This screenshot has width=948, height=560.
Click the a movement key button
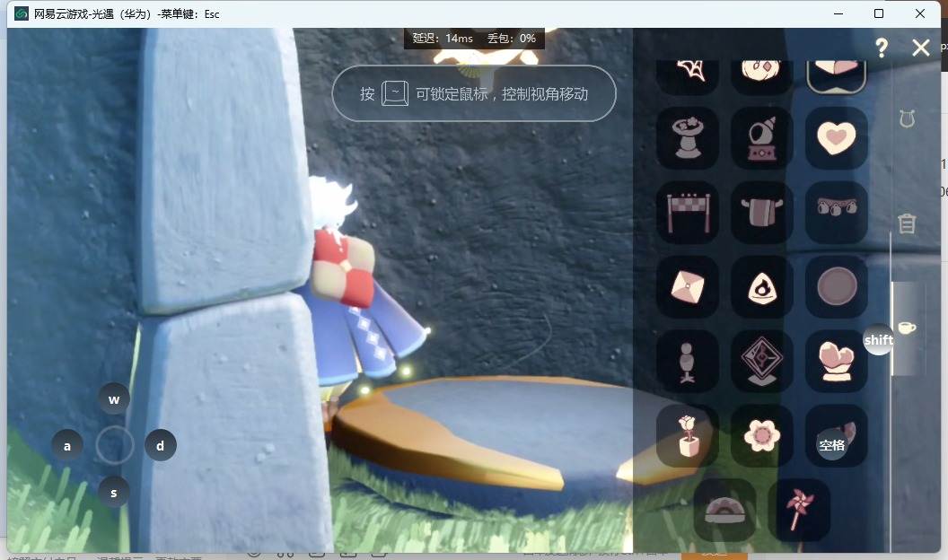67,445
